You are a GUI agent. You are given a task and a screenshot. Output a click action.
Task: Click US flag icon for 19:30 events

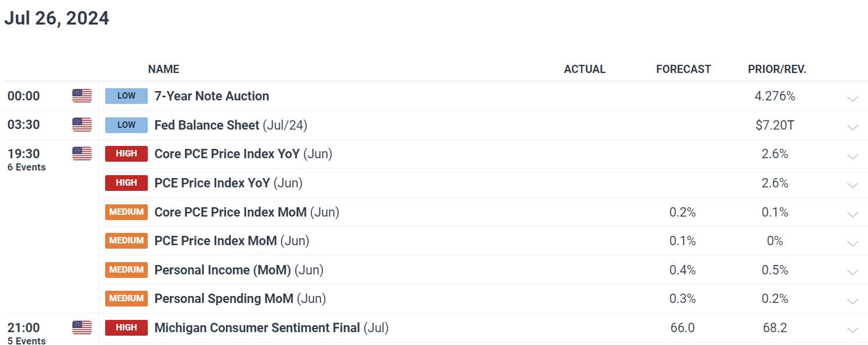(82, 154)
